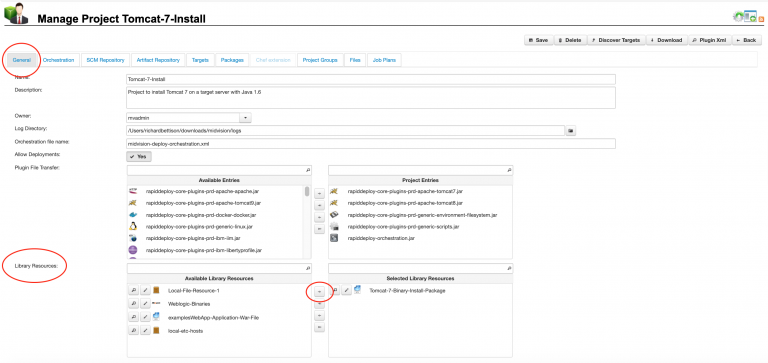This screenshot has height=363, width=768.
Task: View examplesWebApp-Application-War-File via magnifier icon
Action: pos(133,317)
